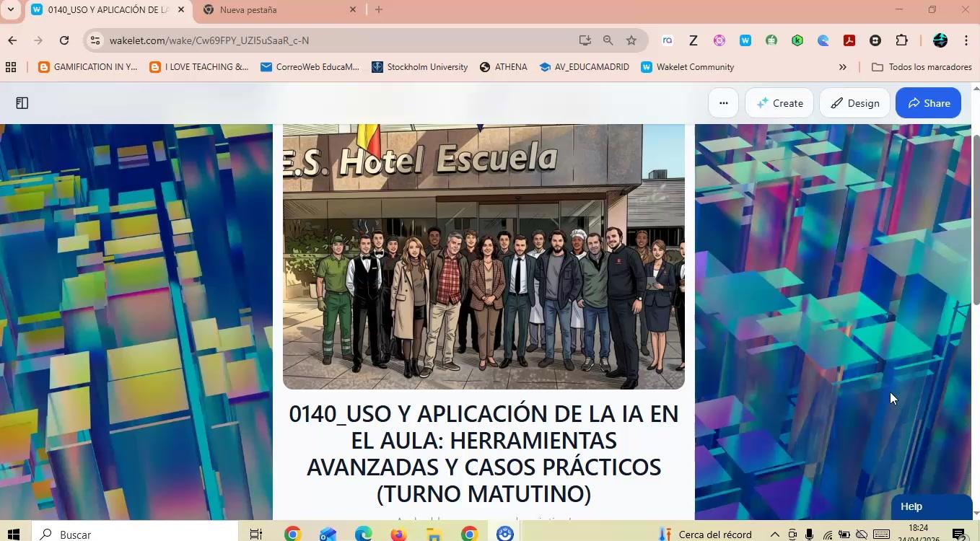Viewport: 980px width, 541px height.
Task: Open Firefox from the taskbar
Action: 398,535
